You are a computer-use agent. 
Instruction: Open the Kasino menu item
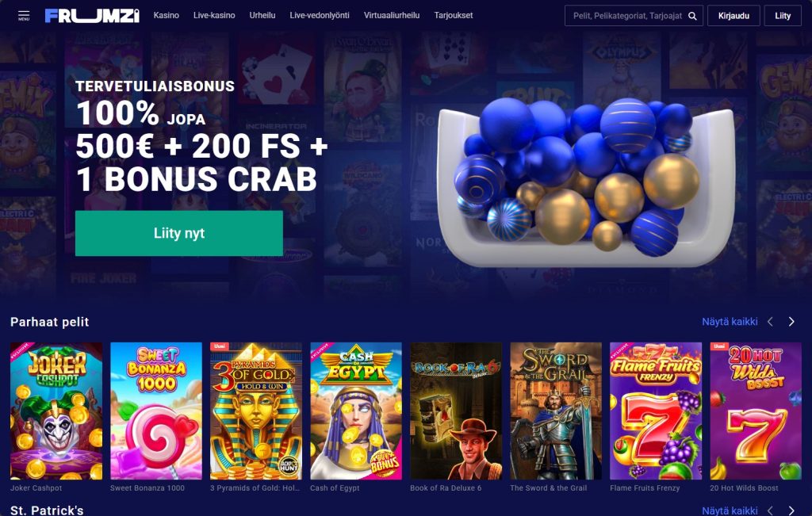pyautogui.click(x=167, y=16)
